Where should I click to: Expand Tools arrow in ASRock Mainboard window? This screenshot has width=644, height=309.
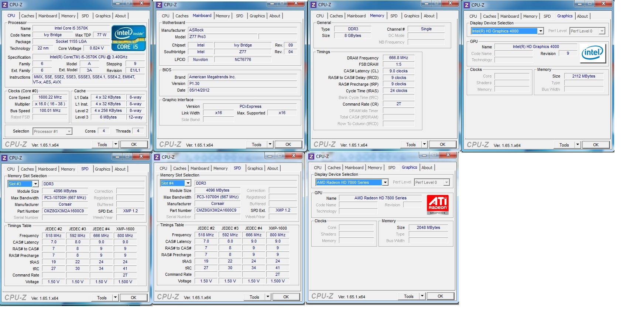tap(270, 145)
